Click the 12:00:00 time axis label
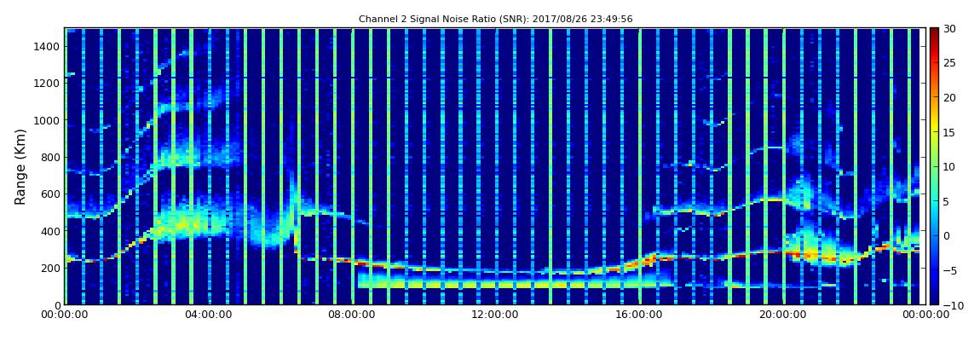Image resolution: width=980 pixels, height=347 pixels. (495, 315)
